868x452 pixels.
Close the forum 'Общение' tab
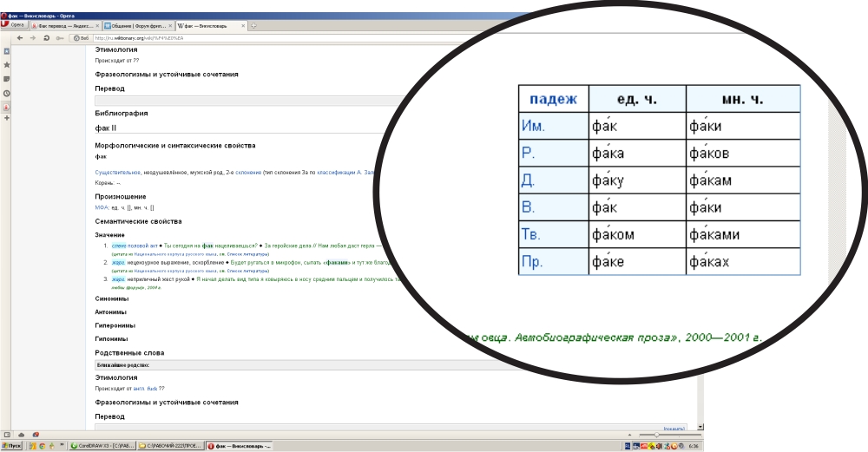[x=170, y=26]
